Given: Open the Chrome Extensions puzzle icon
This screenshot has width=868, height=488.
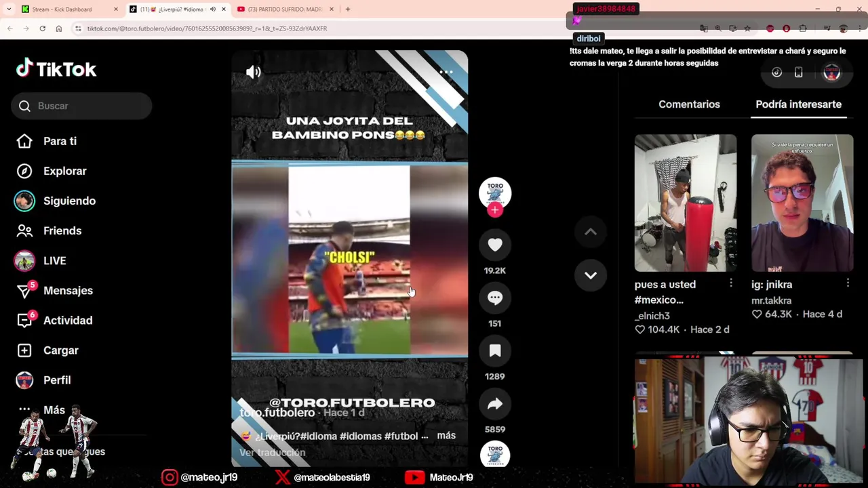Looking at the screenshot, I should click(803, 28).
